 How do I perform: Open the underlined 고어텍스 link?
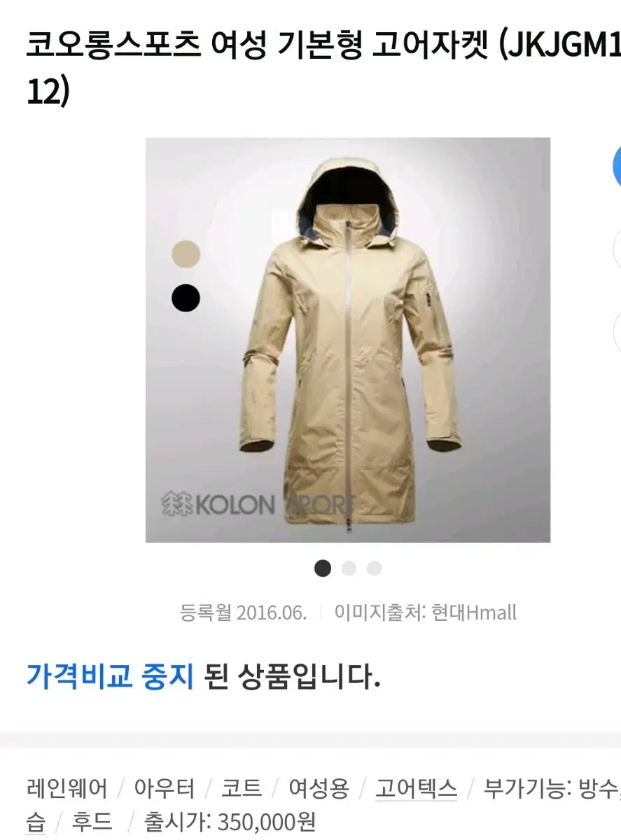pyautogui.click(x=416, y=789)
